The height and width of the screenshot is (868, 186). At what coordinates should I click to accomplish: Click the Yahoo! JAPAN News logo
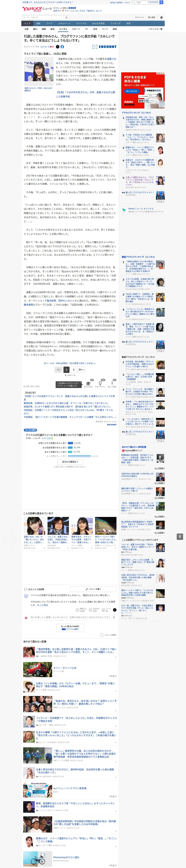pos(37,9)
